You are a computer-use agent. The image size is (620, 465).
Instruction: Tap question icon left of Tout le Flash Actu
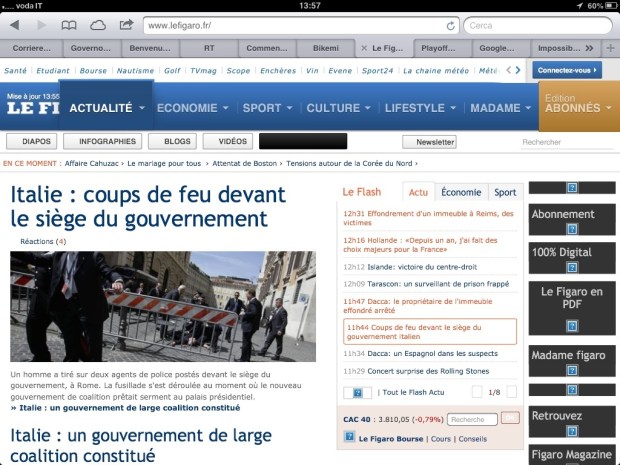click(x=357, y=393)
